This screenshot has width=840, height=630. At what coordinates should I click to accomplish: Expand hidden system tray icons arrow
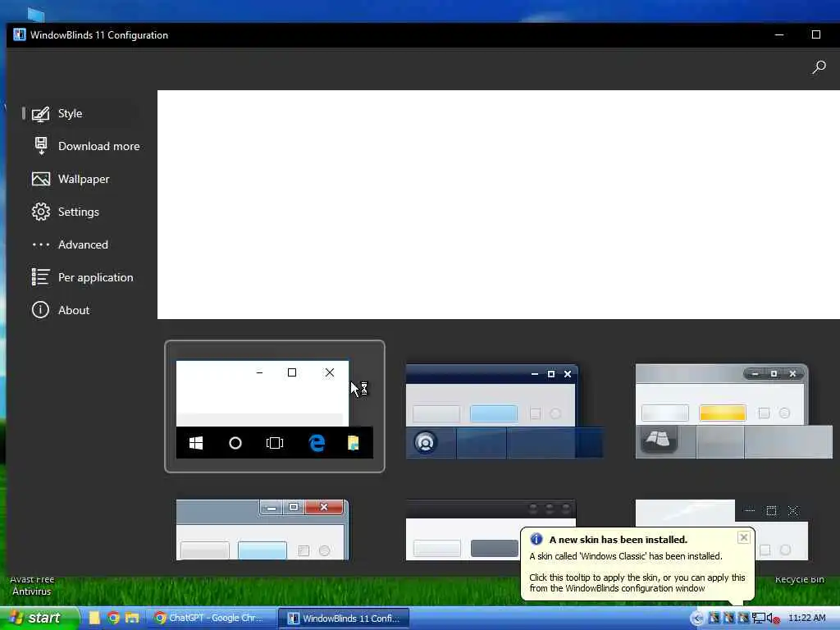[x=697, y=619]
